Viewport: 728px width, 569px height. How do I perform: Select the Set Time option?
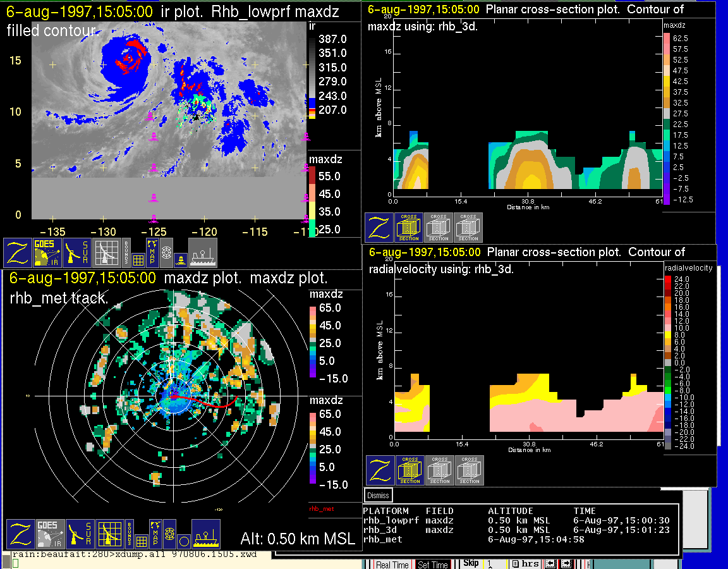pos(433,565)
